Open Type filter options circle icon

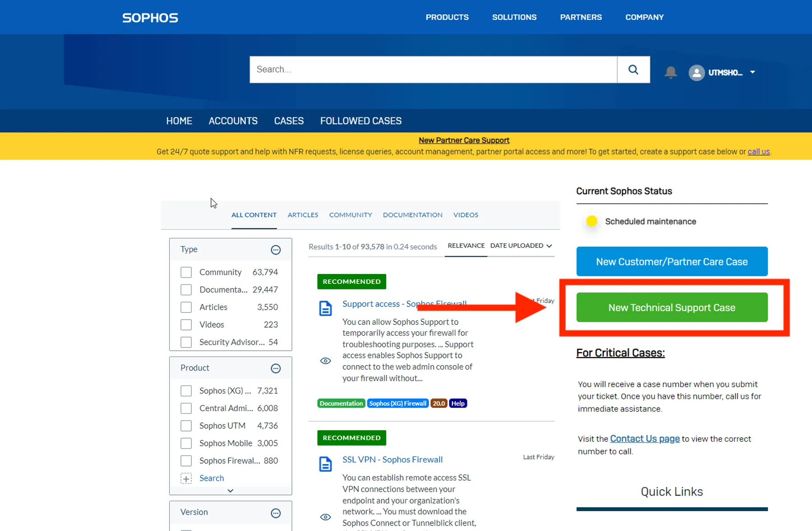click(276, 250)
